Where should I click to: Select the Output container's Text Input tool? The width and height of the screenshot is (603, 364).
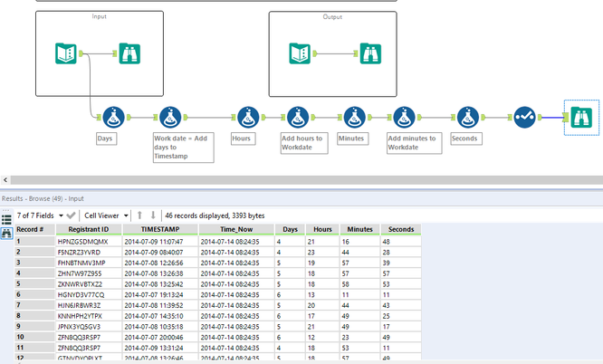301,53
